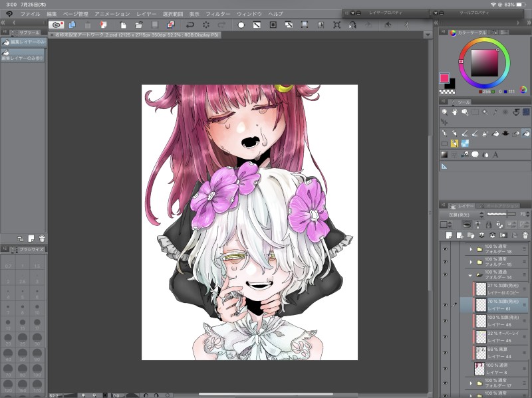Select the highlighted Fill bucket tool

point(526,134)
